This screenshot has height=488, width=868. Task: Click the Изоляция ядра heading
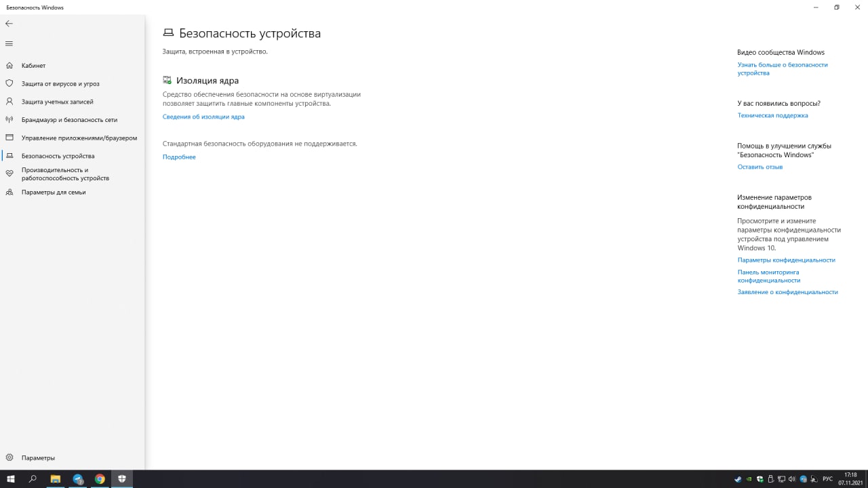click(x=208, y=80)
